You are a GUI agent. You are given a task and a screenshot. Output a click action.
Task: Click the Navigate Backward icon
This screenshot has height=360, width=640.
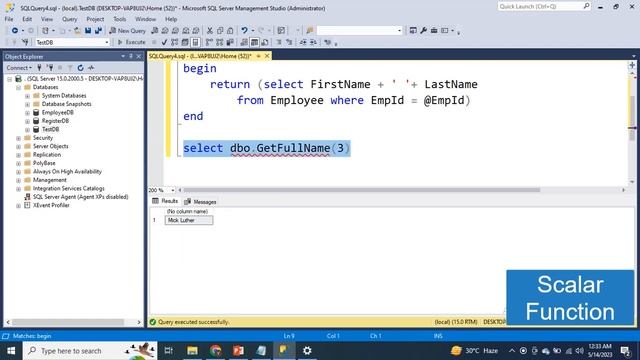coord(15,31)
